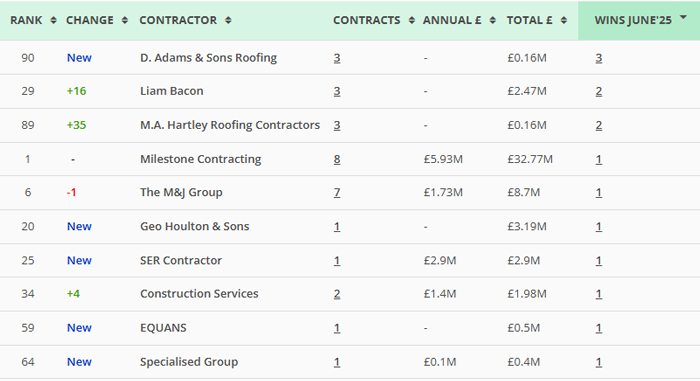Sort by Change column sort icon
This screenshot has width=700, height=381.
coord(125,21)
